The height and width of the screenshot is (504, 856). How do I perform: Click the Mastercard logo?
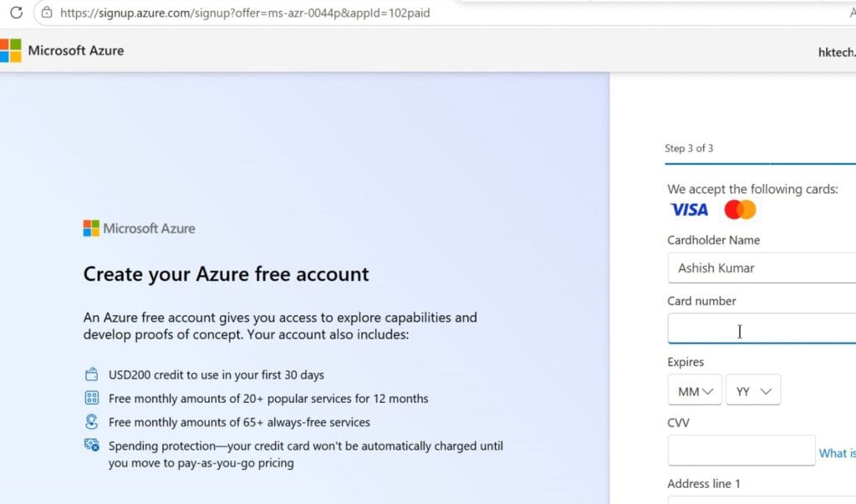click(x=740, y=210)
